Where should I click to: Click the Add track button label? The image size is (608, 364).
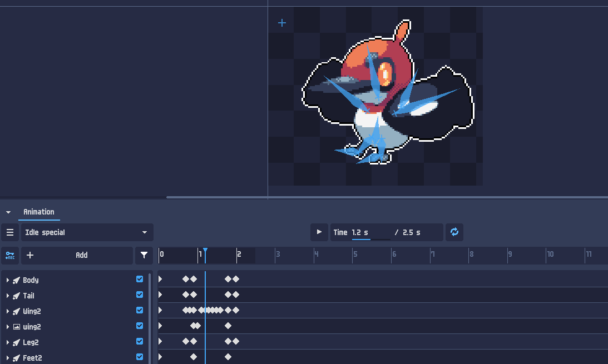pos(81,255)
